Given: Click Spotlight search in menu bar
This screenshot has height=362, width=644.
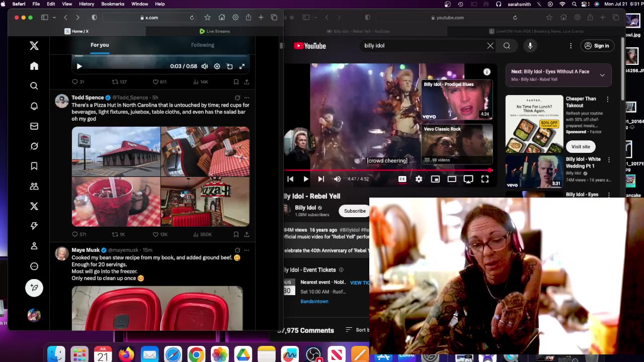Looking at the screenshot, I should [x=574, y=4].
